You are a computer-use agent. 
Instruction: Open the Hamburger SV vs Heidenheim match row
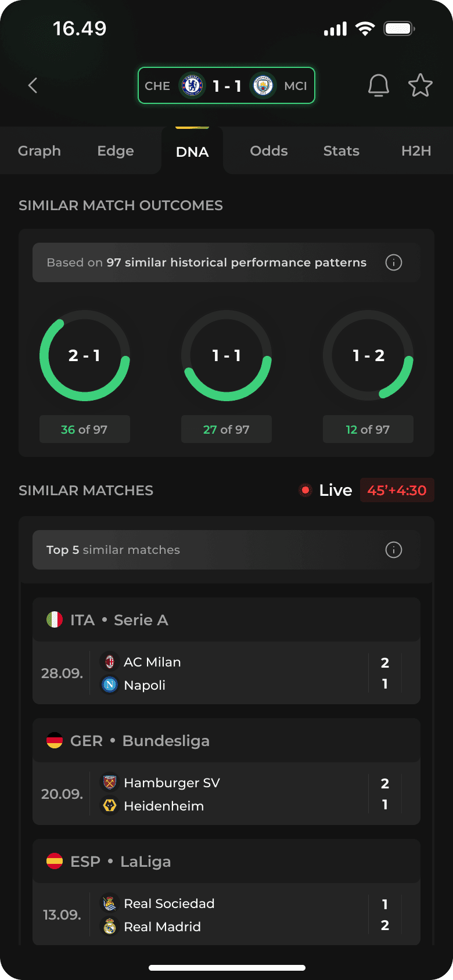click(227, 794)
